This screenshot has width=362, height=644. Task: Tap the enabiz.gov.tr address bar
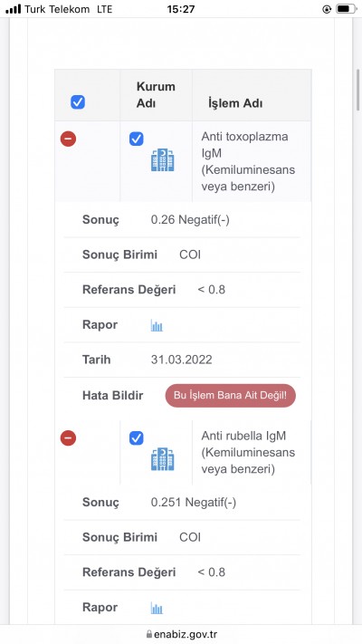point(181,634)
